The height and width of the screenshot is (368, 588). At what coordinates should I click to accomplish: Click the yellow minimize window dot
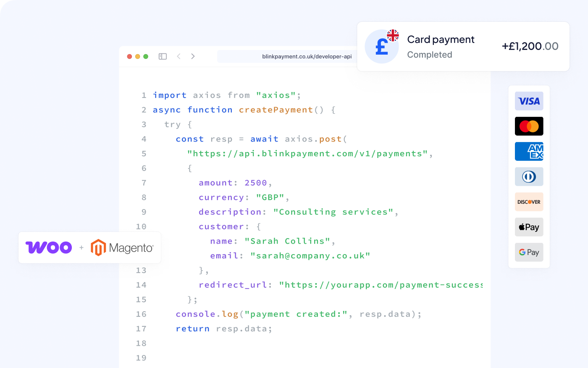tap(137, 56)
